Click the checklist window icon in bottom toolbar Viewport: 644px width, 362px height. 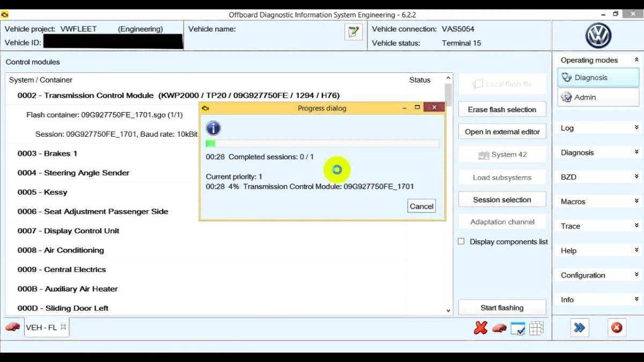coord(518,328)
